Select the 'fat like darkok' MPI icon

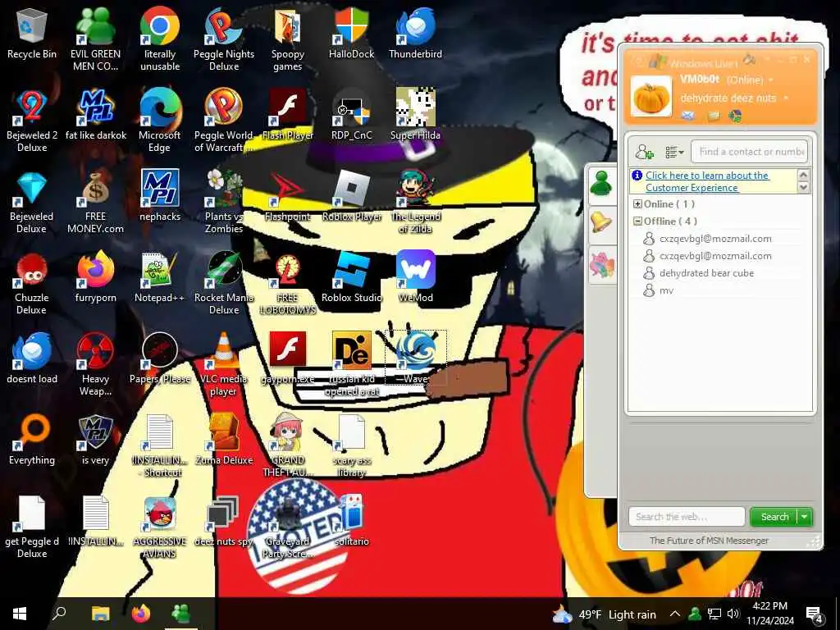pyautogui.click(x=96, y=115)
